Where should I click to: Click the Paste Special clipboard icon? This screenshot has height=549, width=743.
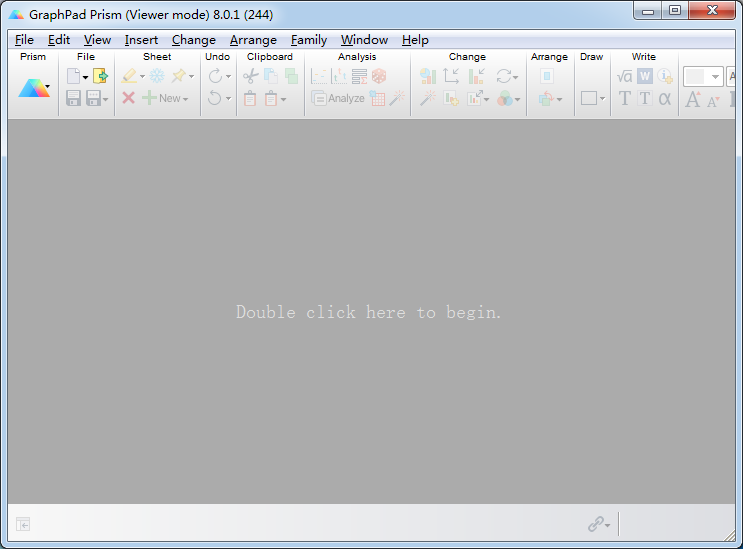(x=271, y=99)
